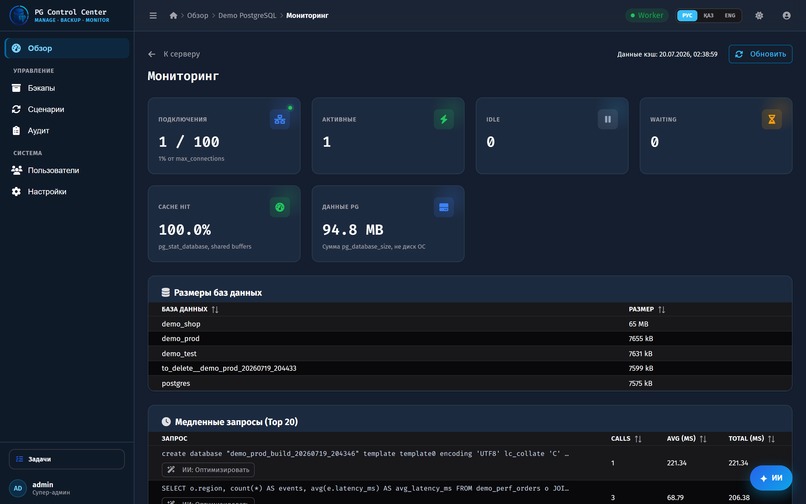Viewport: 806px width, 504px height.
Task: Open Бэкапы in the sidebar
Action: coord(67,88)
